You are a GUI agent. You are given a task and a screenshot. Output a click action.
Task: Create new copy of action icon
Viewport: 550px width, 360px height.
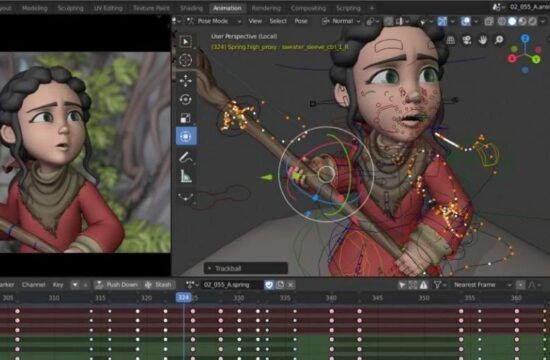click(x=280, y=285)
